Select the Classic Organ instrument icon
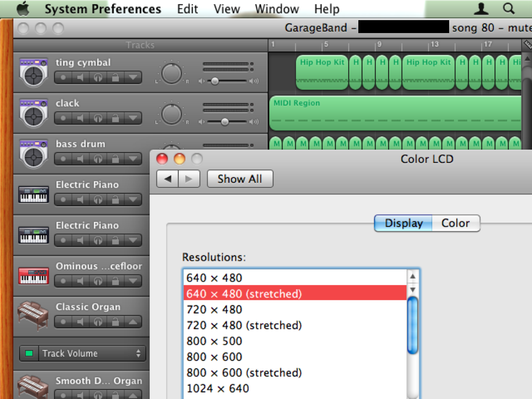This screenshot has height=399, width=532. coord(33,315)
